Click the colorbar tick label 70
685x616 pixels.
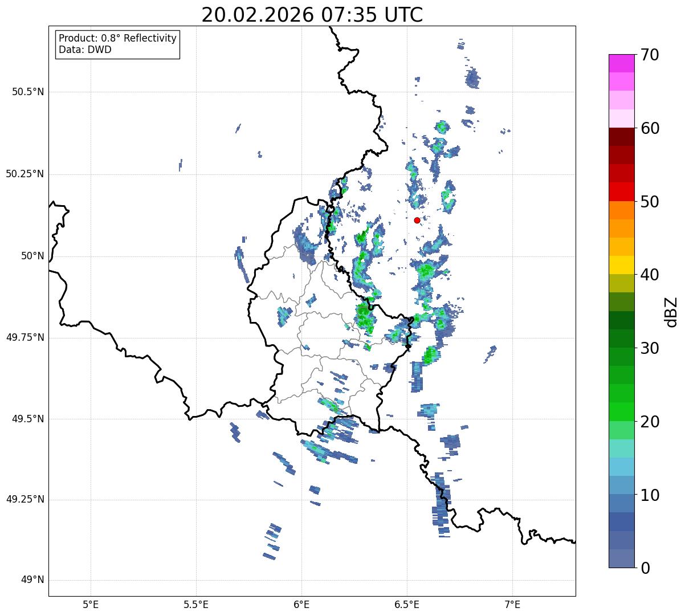(x=650, y=55)
